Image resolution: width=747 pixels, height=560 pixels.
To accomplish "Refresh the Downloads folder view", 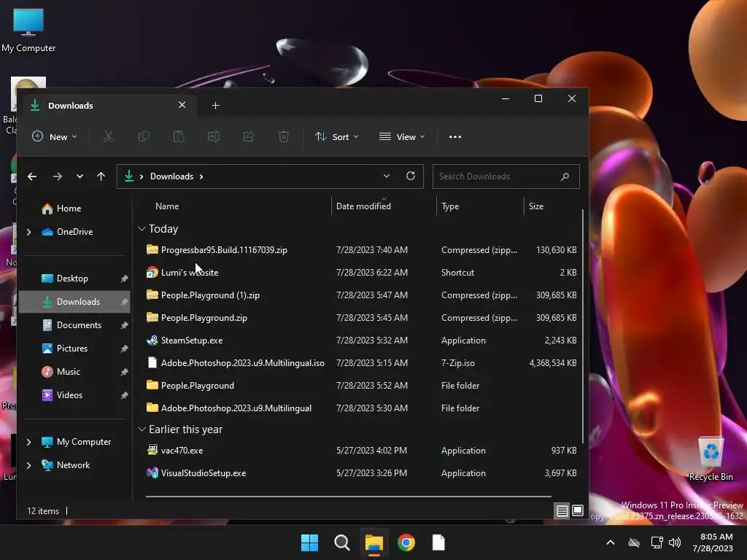I will [x=410, y=176].
